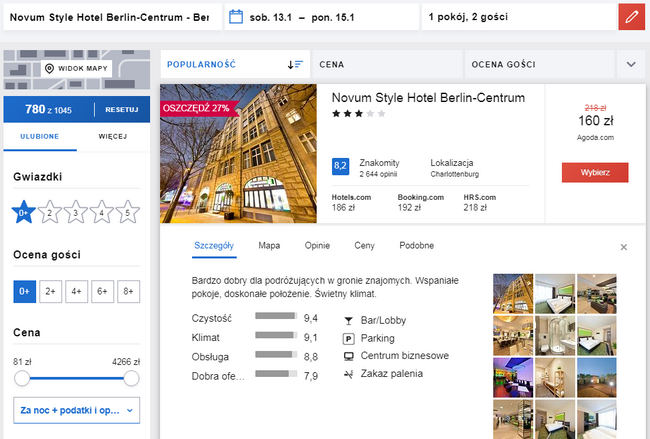Click the Czystość 9,4 rating row
The height and width of the screenshot is (439, 650).
click(x=255, y=318)
